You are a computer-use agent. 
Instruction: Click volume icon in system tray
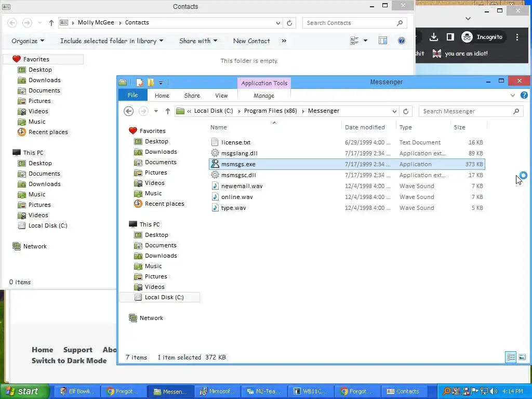tap(494, 391)
